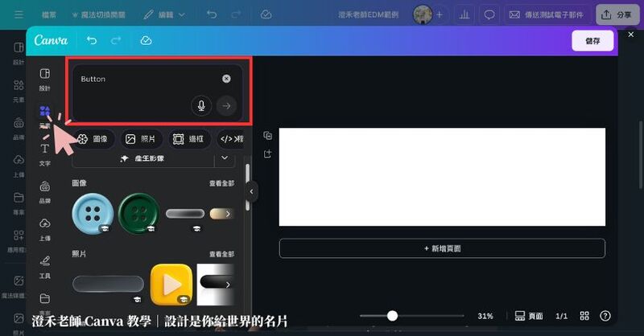Open hamburger menu in background editor
Screen dimensions: 644x336
[19, 14]
